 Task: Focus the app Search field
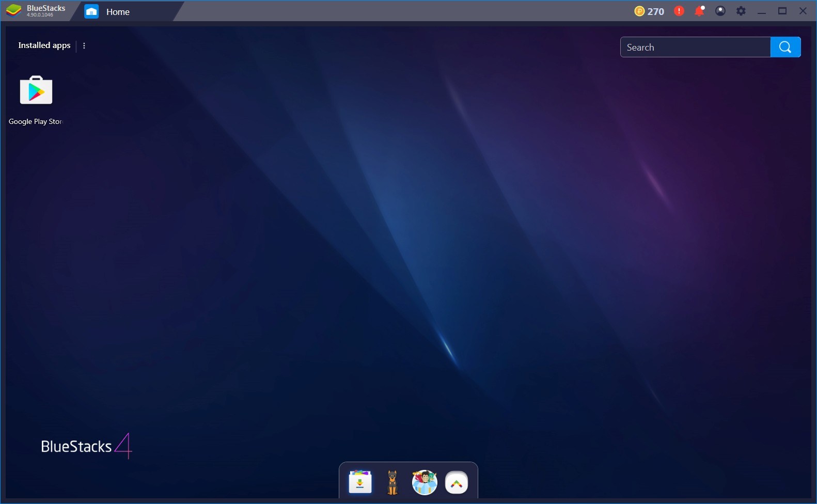[695, 47]
